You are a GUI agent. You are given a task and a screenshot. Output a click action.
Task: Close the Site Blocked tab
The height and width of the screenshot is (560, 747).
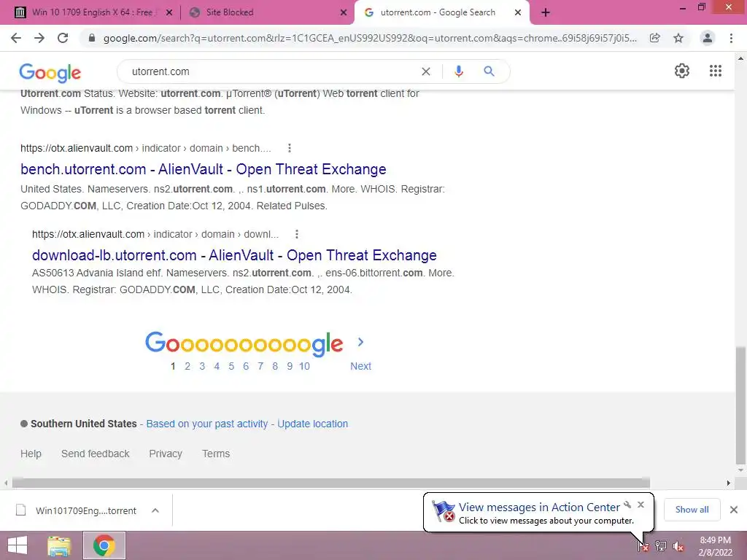pos(344,12)
